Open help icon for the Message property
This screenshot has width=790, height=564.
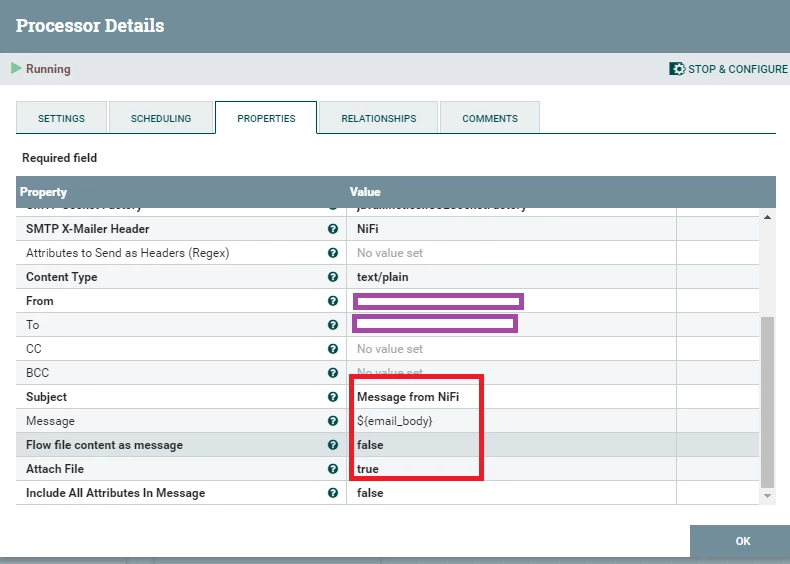(333, 421)
